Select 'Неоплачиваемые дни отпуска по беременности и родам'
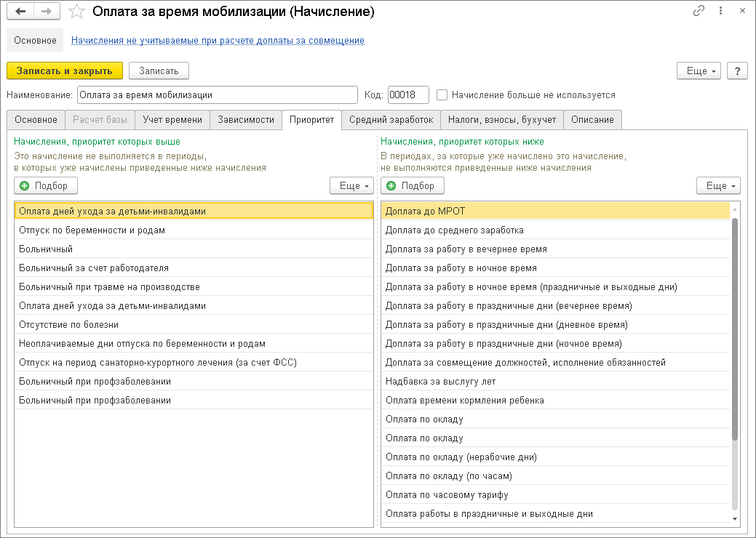This screenshot has height=538, width=756. [x=194, y=343]
